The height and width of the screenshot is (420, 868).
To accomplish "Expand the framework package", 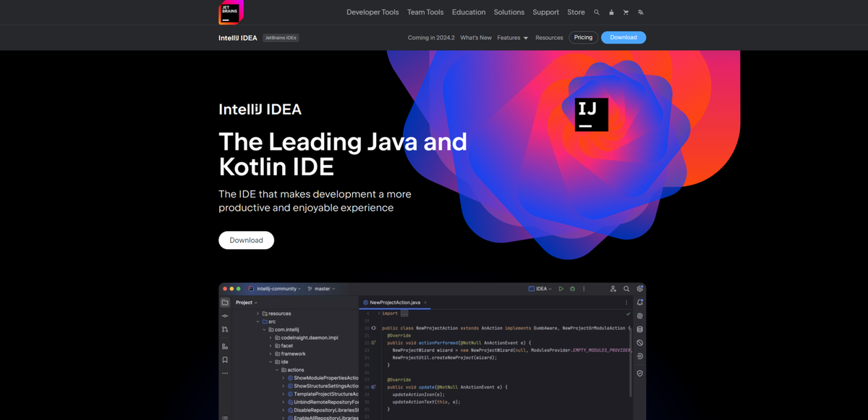I will click(x=271, y=354).
